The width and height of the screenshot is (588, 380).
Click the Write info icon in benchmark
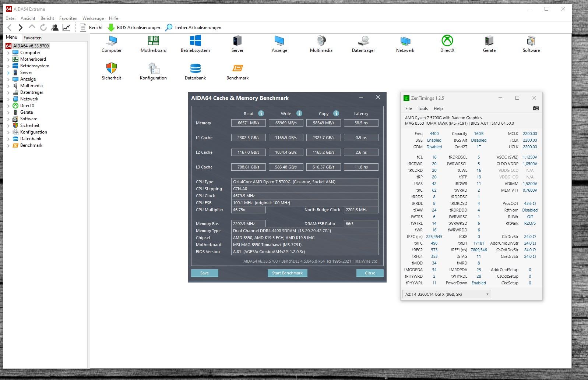(299, 113)
